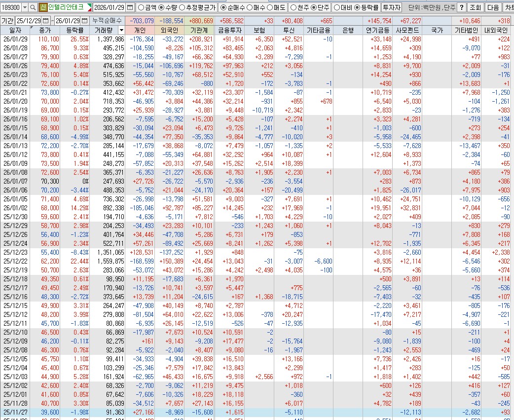Click the 금융투자 column header
514x420 pixels.
tap(230, 31)
